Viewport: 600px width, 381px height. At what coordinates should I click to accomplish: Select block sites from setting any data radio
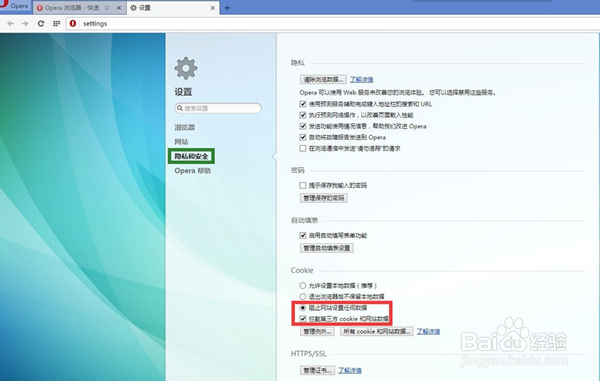click(303, 308)
